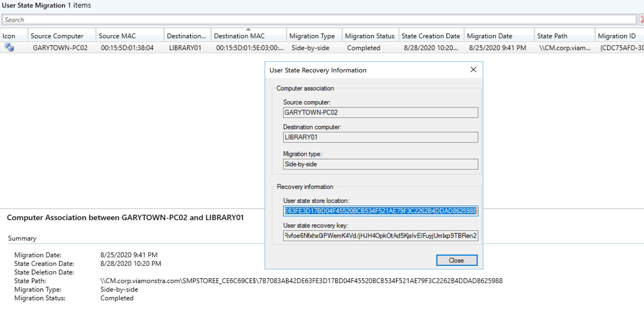
Task: Click the User state store location field
Action: pos(380,211)
